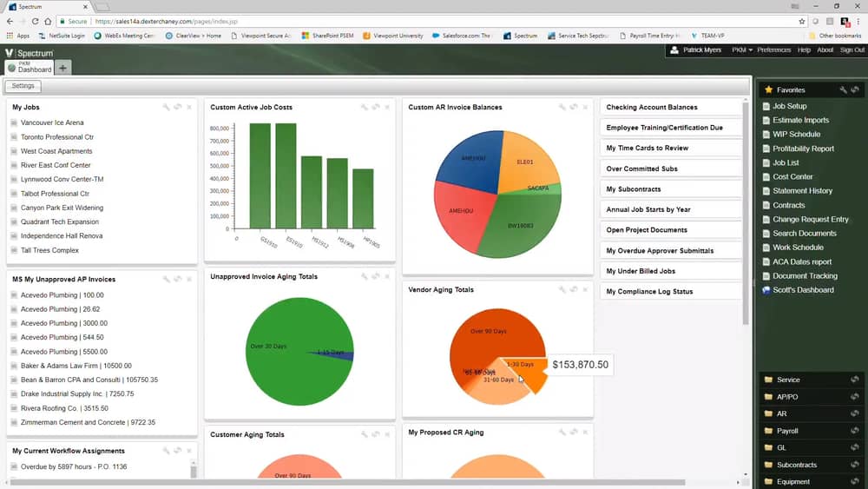Screen dimensions: 868x489
Task: Expand the GL folder in sidebar
Action: 781,447
